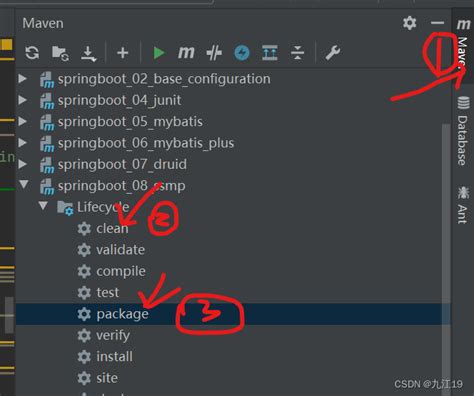Viewport: 474px width, 396px height.
Task: Expand springboot_05_mybatis project
Action: [23, 121]
